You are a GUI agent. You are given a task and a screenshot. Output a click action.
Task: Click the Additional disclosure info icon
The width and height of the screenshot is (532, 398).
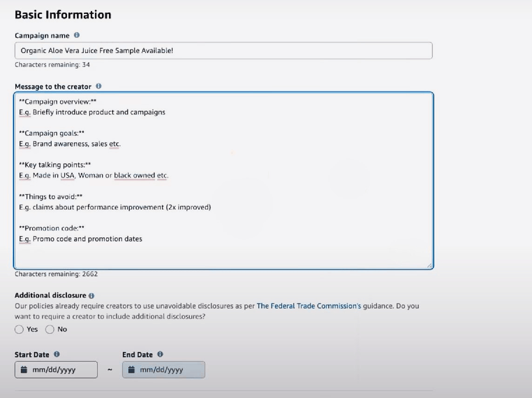click(91, 296)
